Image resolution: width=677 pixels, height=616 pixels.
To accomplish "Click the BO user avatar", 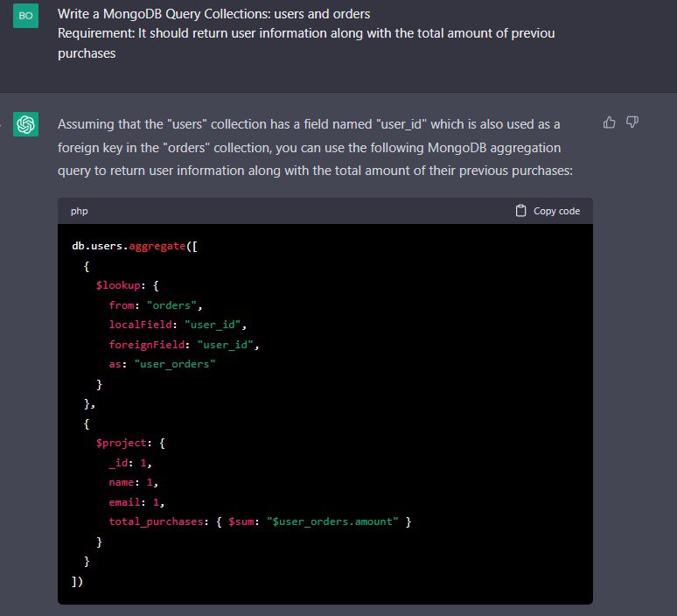I will (x=26, y=16).
